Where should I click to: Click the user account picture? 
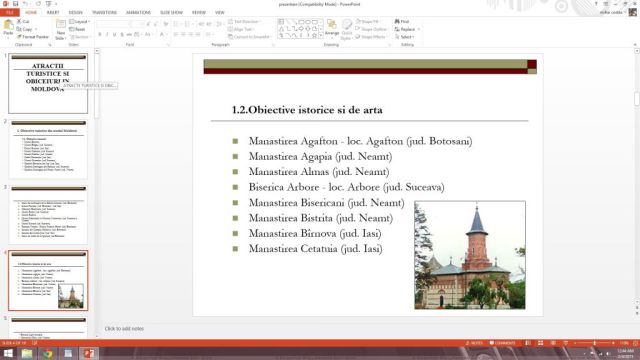pyautogui.click(x=633, y=12)
